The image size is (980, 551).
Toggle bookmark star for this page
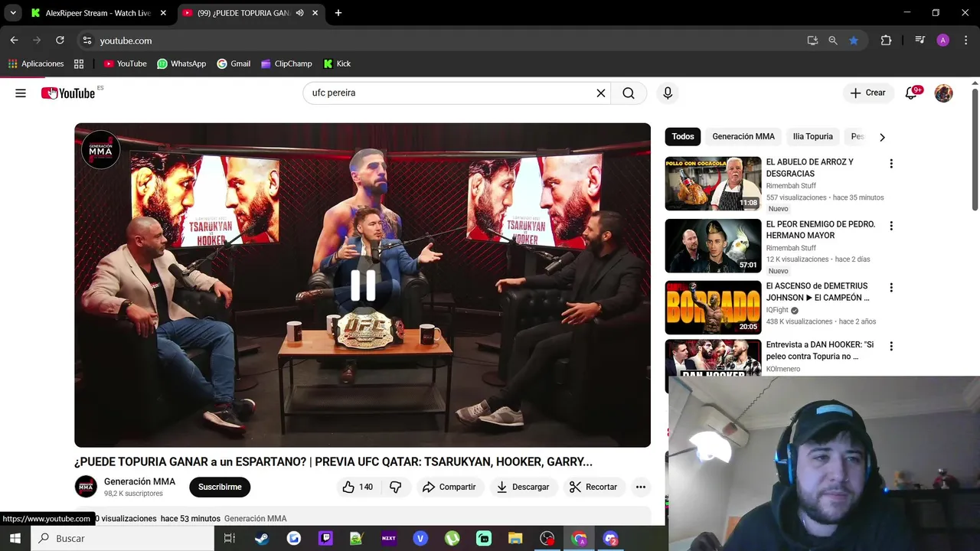click(x=854, y=41)
